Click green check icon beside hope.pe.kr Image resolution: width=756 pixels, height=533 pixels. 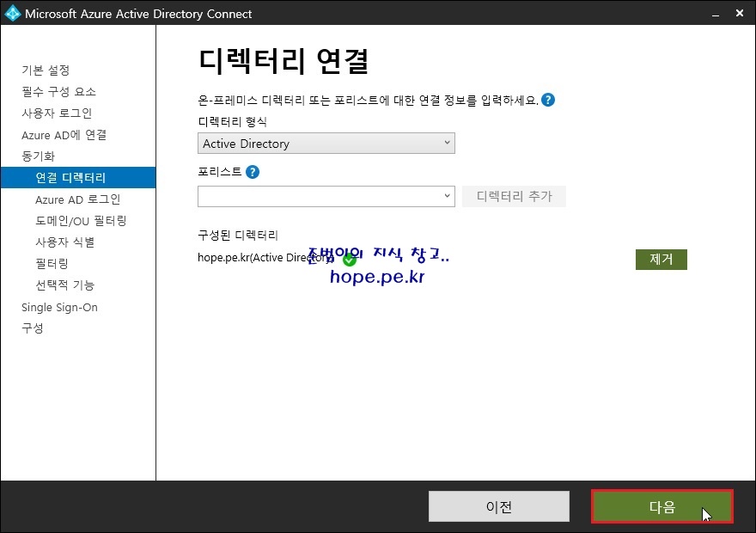pyautogui.click(x=350, y=260)
